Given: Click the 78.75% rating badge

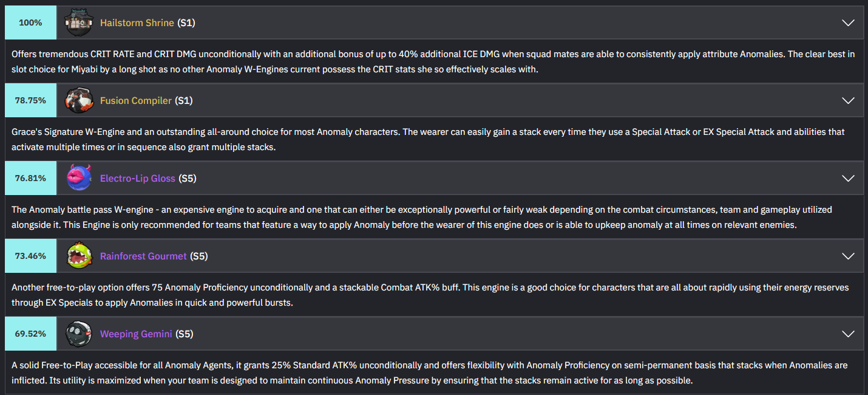Looking at the screenshot, I should coord(30,101).
